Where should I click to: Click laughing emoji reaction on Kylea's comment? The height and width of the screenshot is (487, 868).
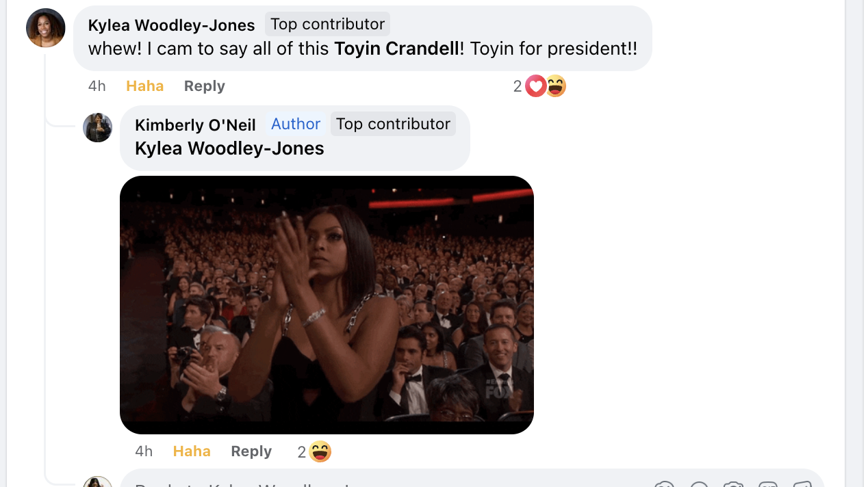coord(556,86)
